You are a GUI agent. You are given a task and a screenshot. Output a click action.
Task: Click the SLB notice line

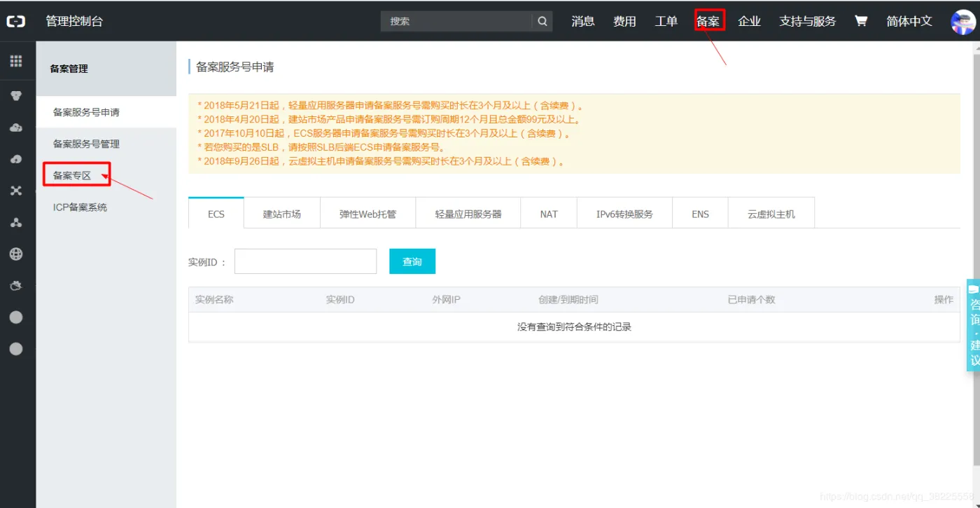point(321,147)
